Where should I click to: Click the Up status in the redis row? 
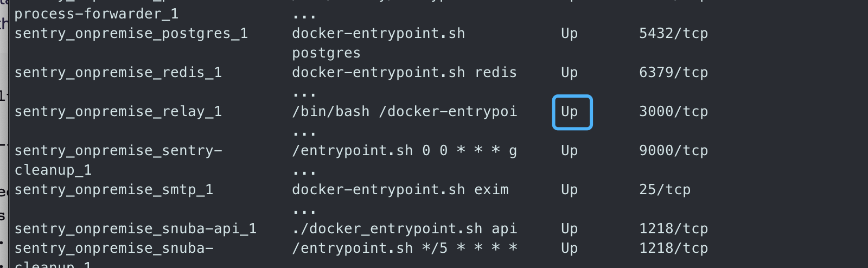[x=570, y=73]
